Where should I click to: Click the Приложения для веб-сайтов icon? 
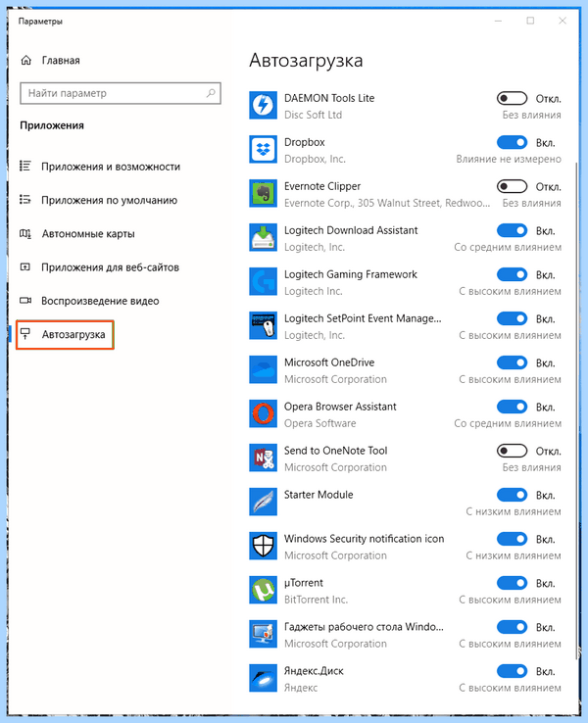pyautogui.click(x=25, y=267)
